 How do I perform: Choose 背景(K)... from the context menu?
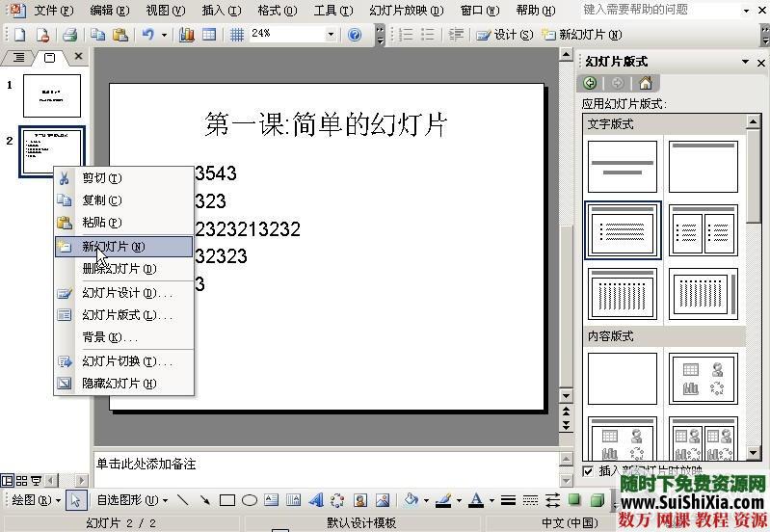point(123,337)
